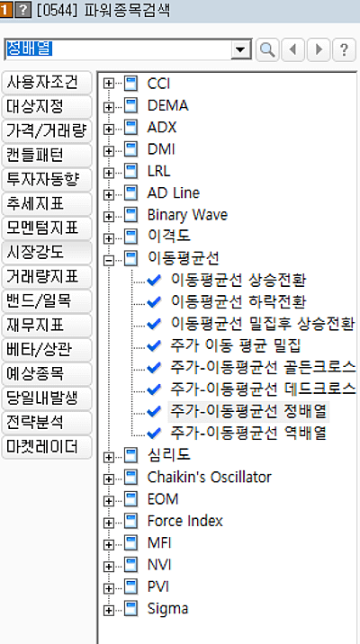
Task: Select the DEMA folder icon
Action: point(130,105)
